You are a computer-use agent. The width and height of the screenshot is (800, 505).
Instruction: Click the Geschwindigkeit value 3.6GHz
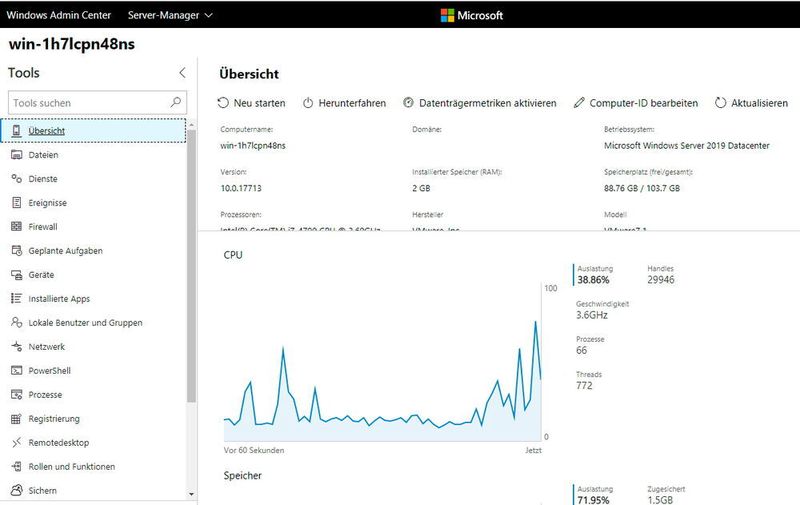coord(592,315)
